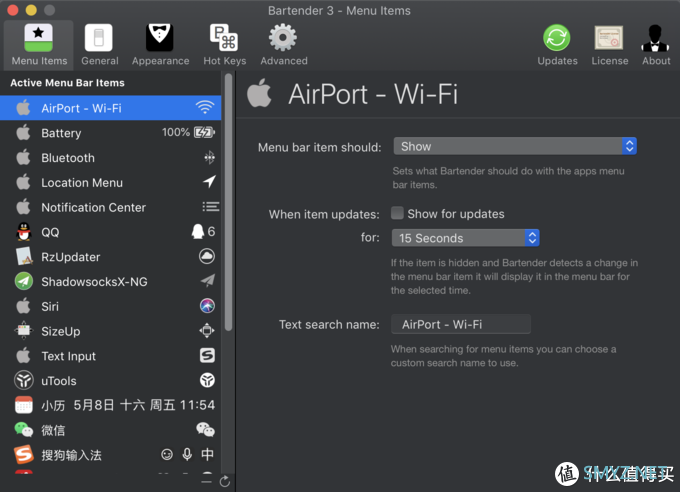Click the Bluetooth status icon
The image size is (680, 492).
click(209, 157)
